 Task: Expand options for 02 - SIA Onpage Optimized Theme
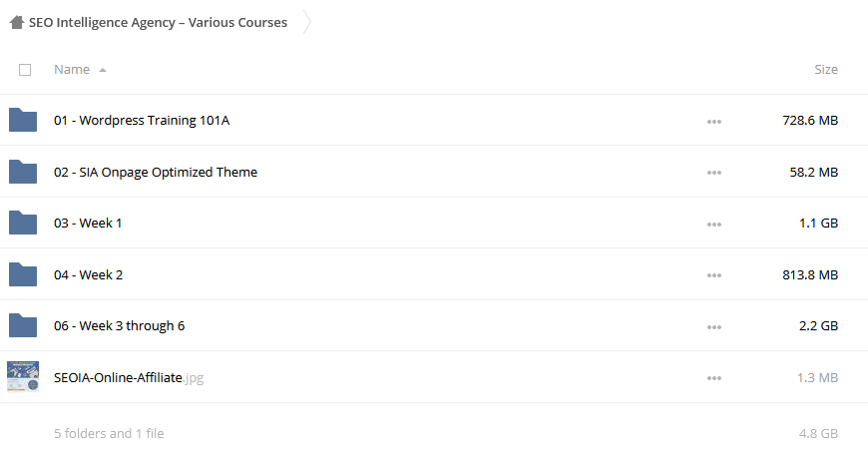(714, 173)
